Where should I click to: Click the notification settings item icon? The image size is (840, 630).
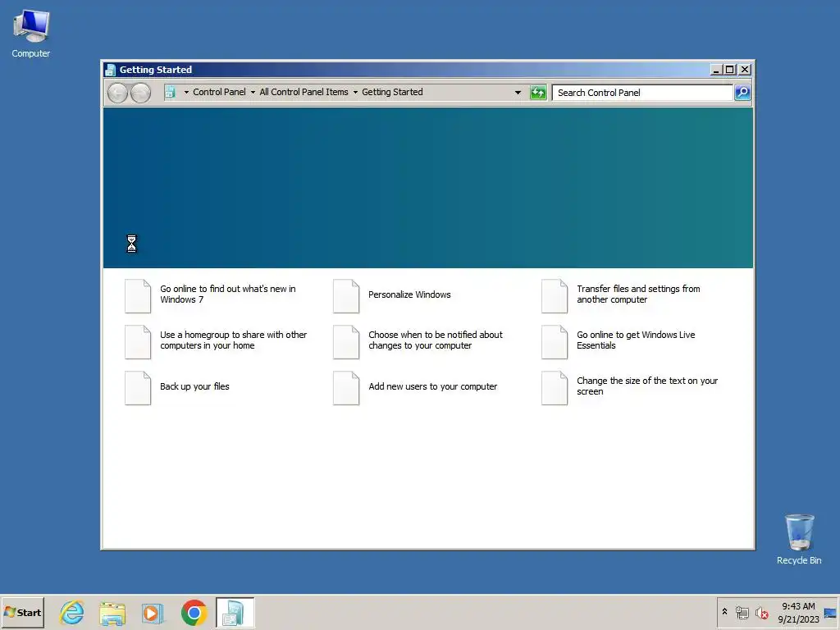[346, 342]
